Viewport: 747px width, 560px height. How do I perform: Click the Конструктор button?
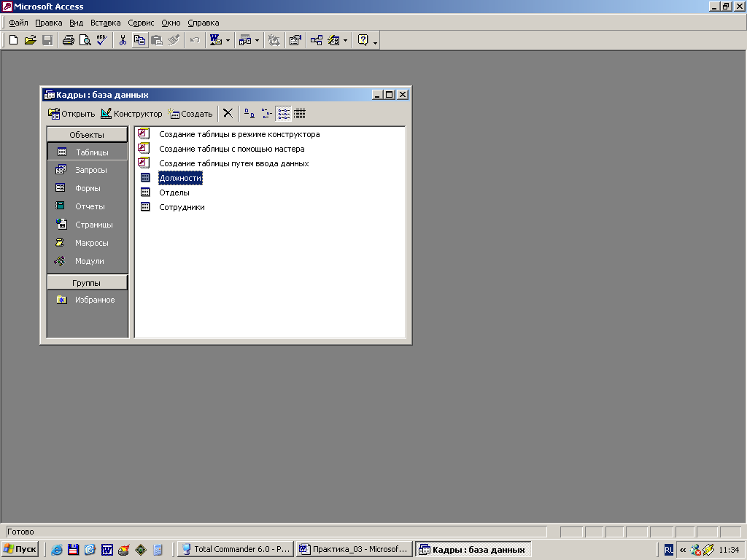tap(131, 114)
